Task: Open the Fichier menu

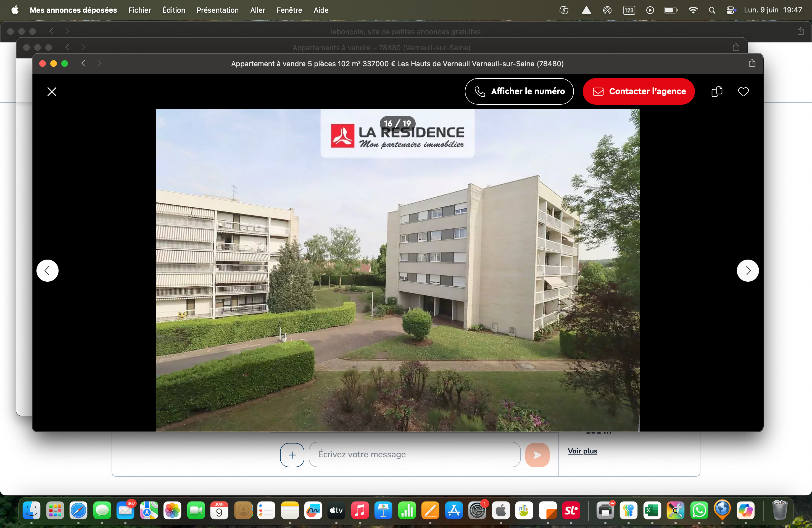Action: pos(139,10)
